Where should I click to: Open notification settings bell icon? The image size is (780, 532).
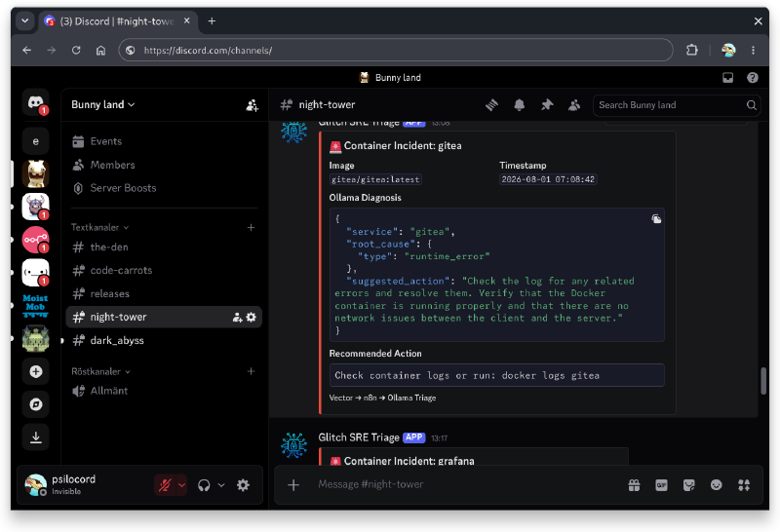coord(519,105)
